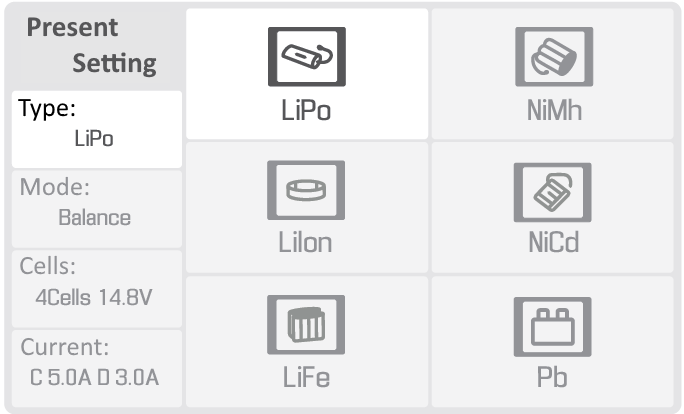Open the Cells 4Cells 14.8V setting

(97, 289)
